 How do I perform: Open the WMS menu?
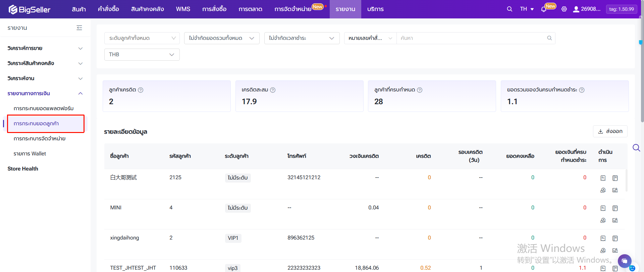coord(183,9)
